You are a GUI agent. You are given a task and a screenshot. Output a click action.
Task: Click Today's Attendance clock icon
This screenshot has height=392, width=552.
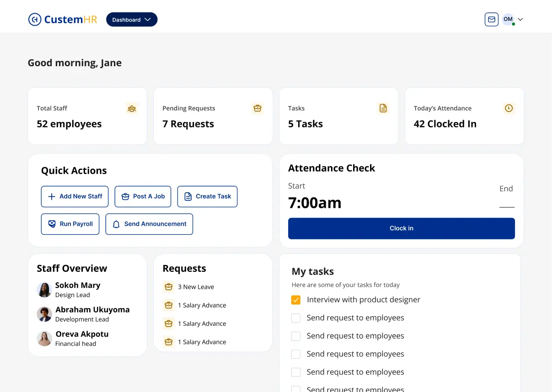[509, 108]
